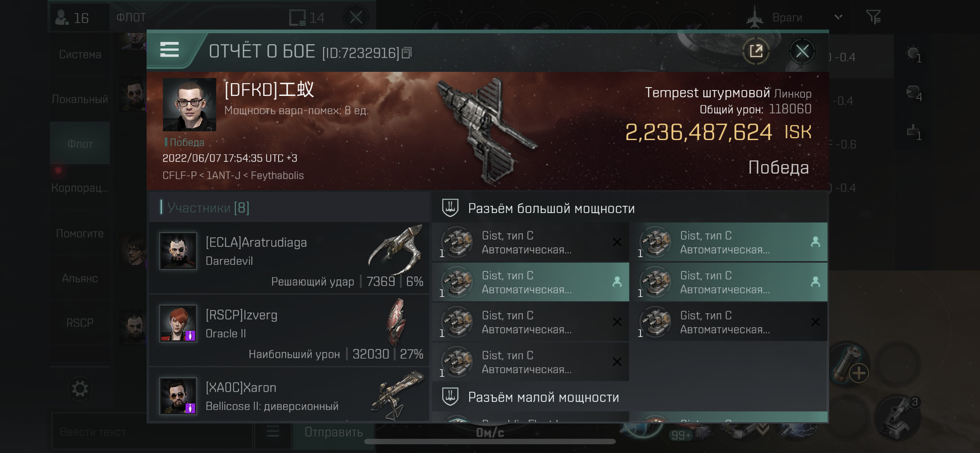Select the Корпорац... chat tab
This screenshot has width=980, height=453.
pyautogui.click(x=80, y=188)
